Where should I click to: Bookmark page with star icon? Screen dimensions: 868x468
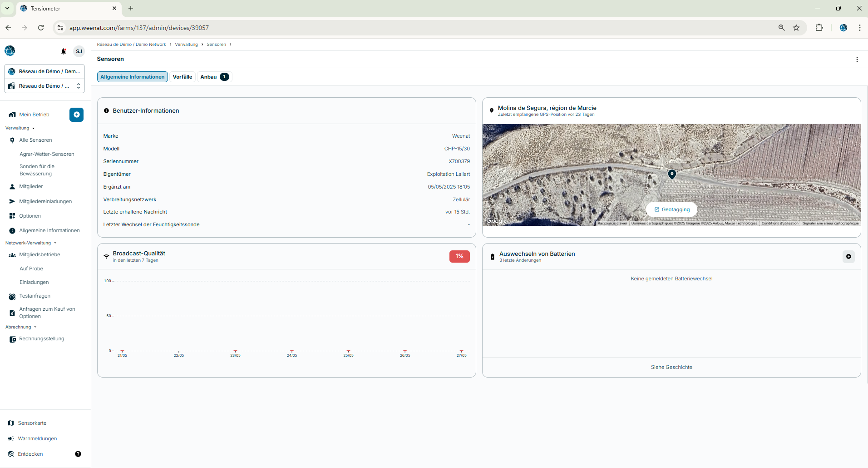pyautogui.click(x=796, y=28)
